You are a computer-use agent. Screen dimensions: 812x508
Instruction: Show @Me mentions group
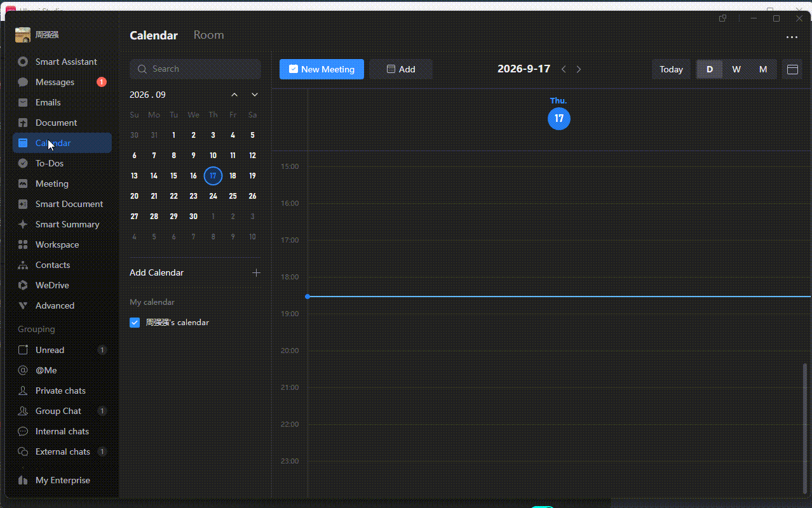[62, 370]
